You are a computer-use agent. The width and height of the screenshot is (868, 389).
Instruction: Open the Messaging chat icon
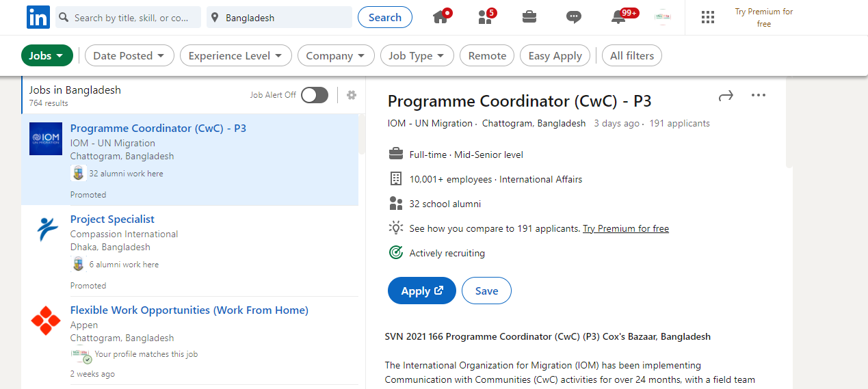coord(574,17)
